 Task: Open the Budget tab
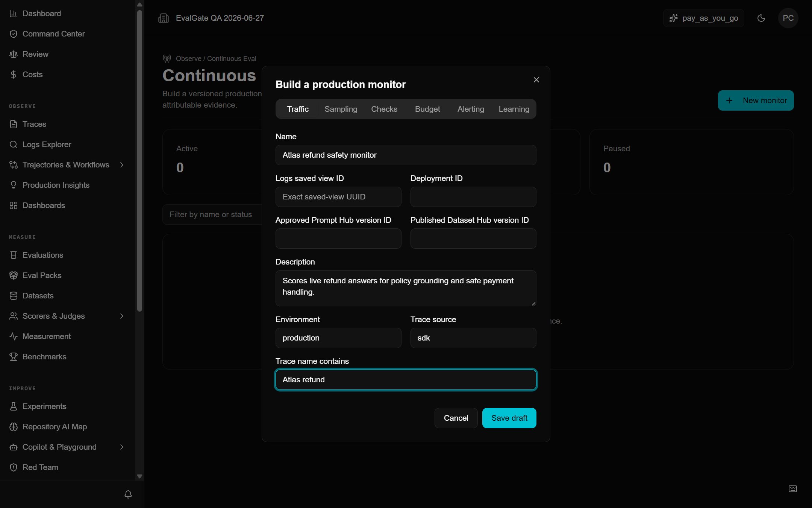427,109
